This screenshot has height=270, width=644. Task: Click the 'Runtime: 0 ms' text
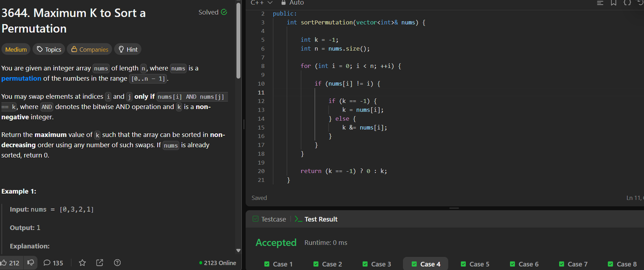326,243
